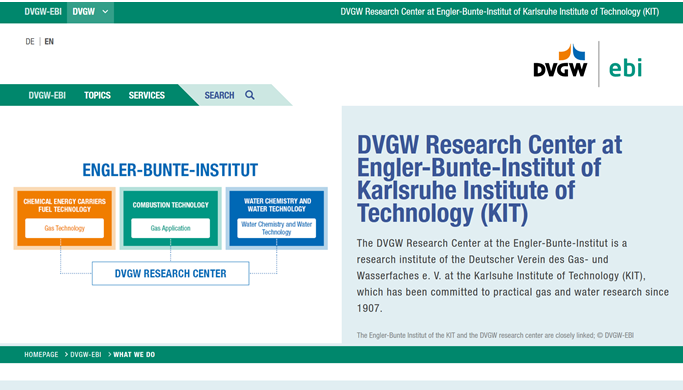The image size is (683, 390).
Task: Click the Search field label
Action: click(219, 95)
